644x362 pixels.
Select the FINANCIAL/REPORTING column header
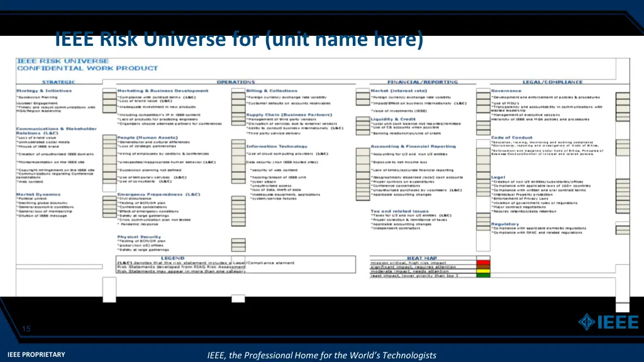point(423,82)
